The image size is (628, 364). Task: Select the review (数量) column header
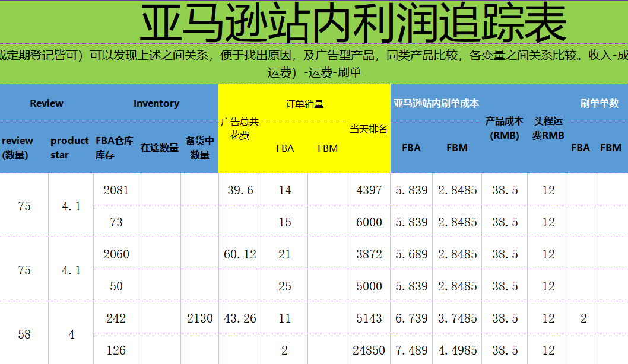click(x=18, y=148)
